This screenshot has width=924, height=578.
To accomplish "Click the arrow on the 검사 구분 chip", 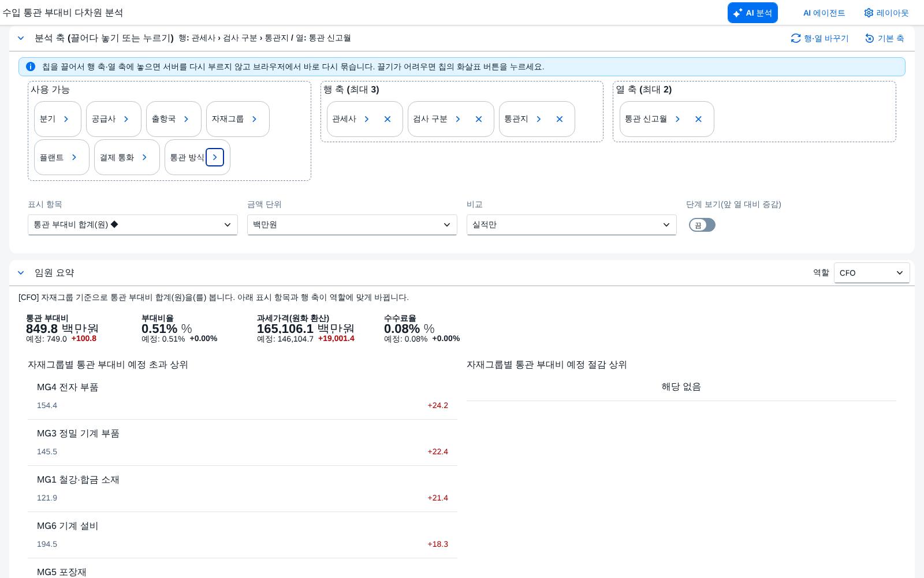I will (457, 119).
